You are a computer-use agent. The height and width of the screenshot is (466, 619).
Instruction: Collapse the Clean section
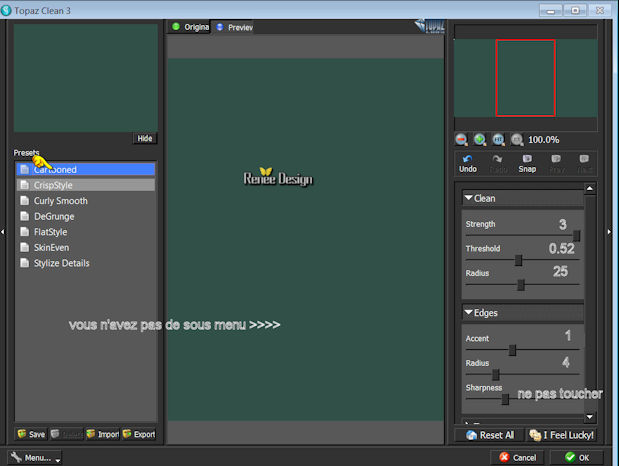469,198
